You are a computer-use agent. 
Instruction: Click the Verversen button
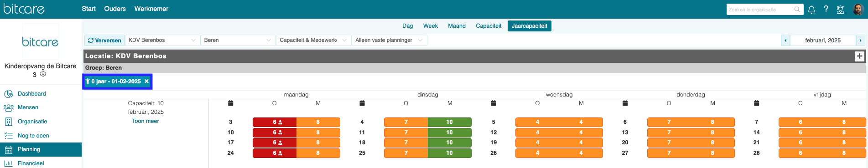point(104,40)
